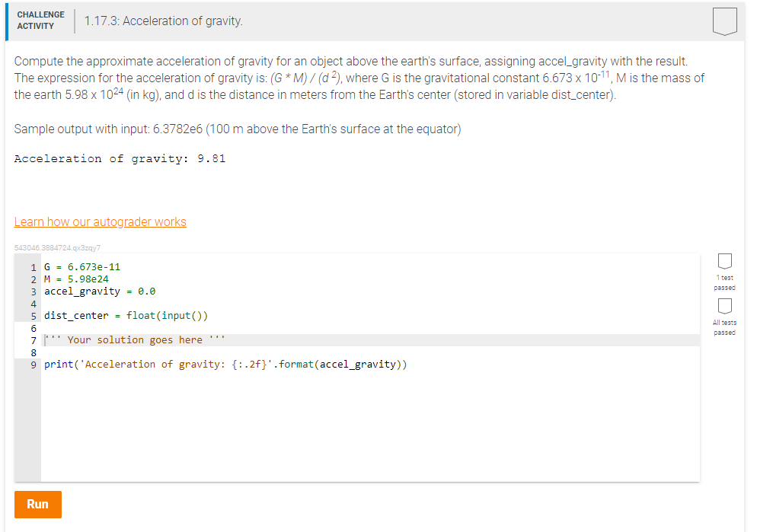Click the Run button
The width and height of the screenshot is (757, 532).
click(38, 504)
